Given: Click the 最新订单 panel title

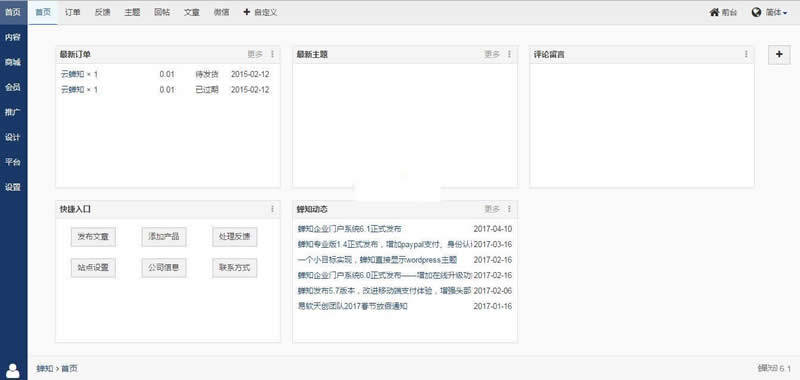Looking at the screenshot, I should (75, 54).
